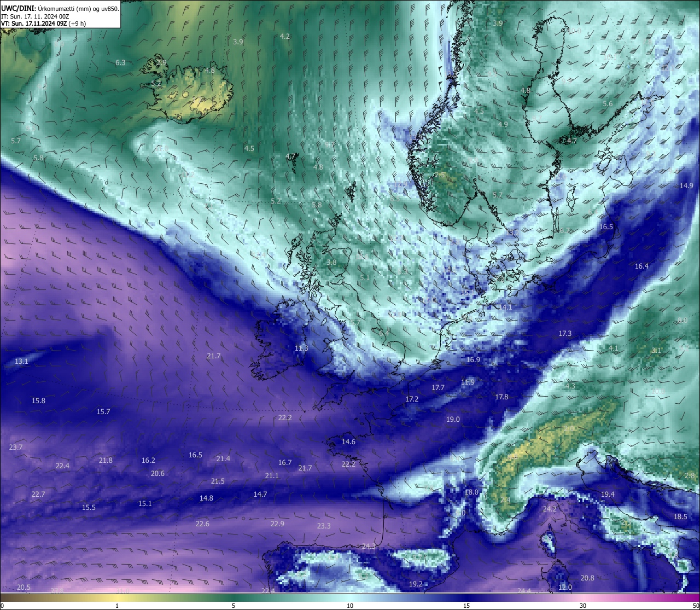Image resolution: width=700 pixels, height=610 pixels.
Task: Click the UWC/DINI map title text
Action: [60, 8]
